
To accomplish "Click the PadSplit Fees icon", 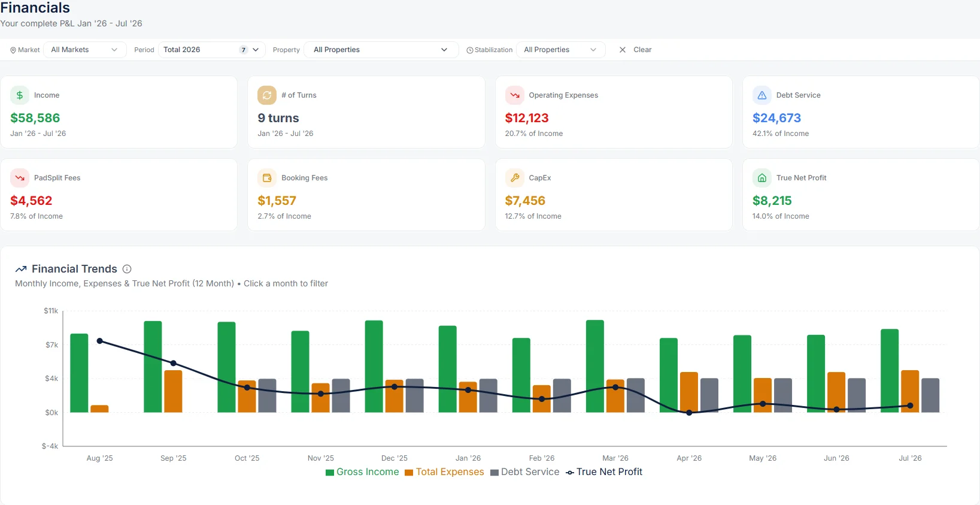I will (20, 178).
